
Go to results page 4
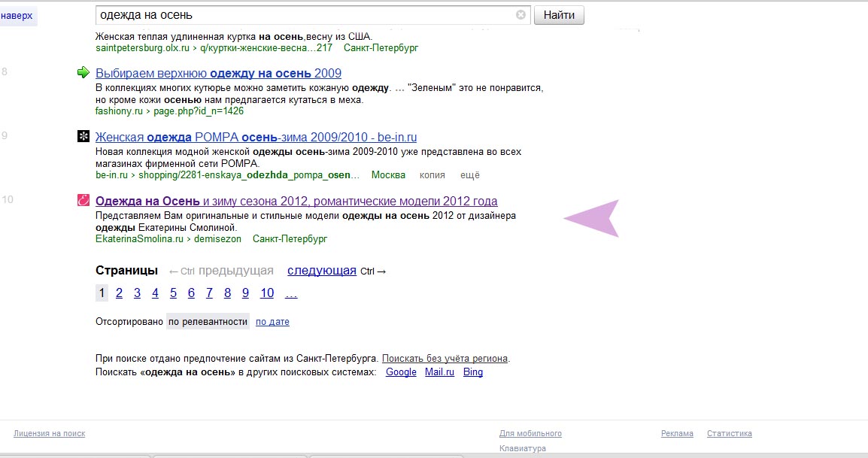tap(155, 293)
